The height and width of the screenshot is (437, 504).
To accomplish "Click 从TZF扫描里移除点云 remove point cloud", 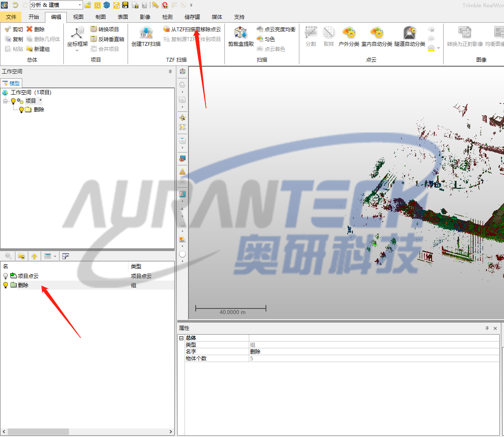I will [x=192, y=29].
